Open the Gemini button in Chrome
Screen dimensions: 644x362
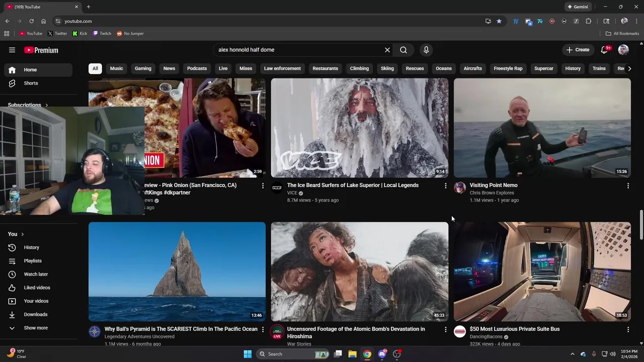pos(578,7)
